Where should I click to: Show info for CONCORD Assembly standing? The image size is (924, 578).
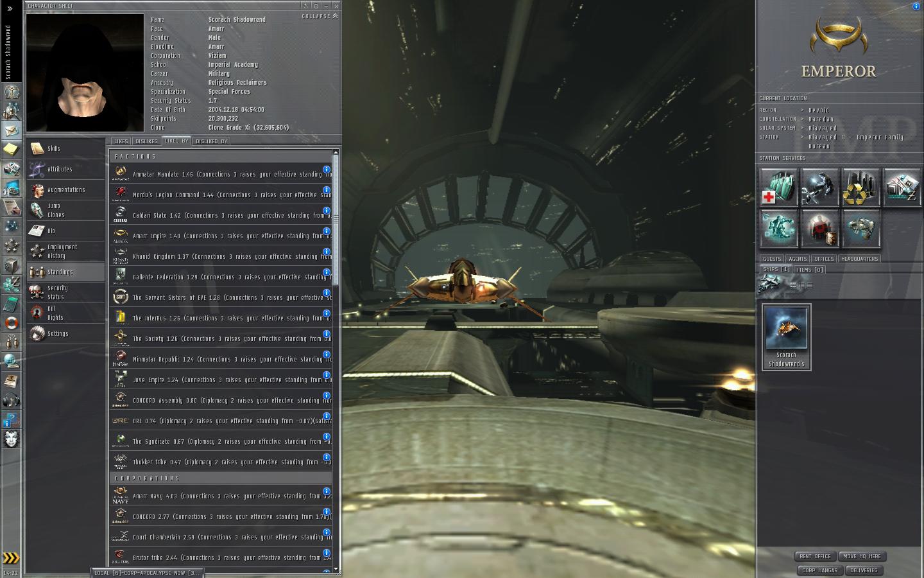point(327,396)
